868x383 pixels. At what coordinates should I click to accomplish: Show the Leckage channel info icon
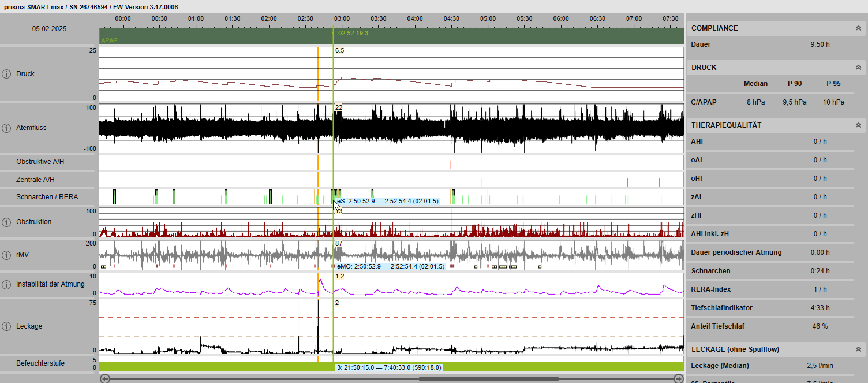coord(6,326)
